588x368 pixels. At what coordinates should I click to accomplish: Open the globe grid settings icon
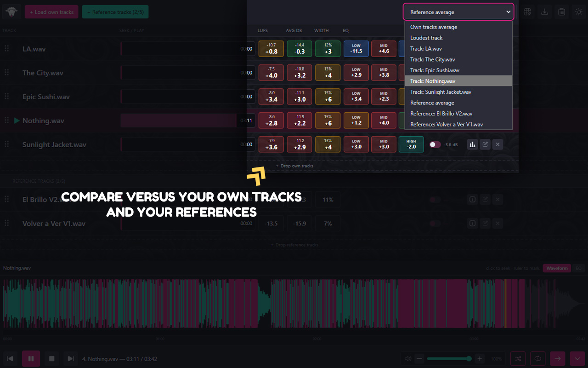coord(527,12)
